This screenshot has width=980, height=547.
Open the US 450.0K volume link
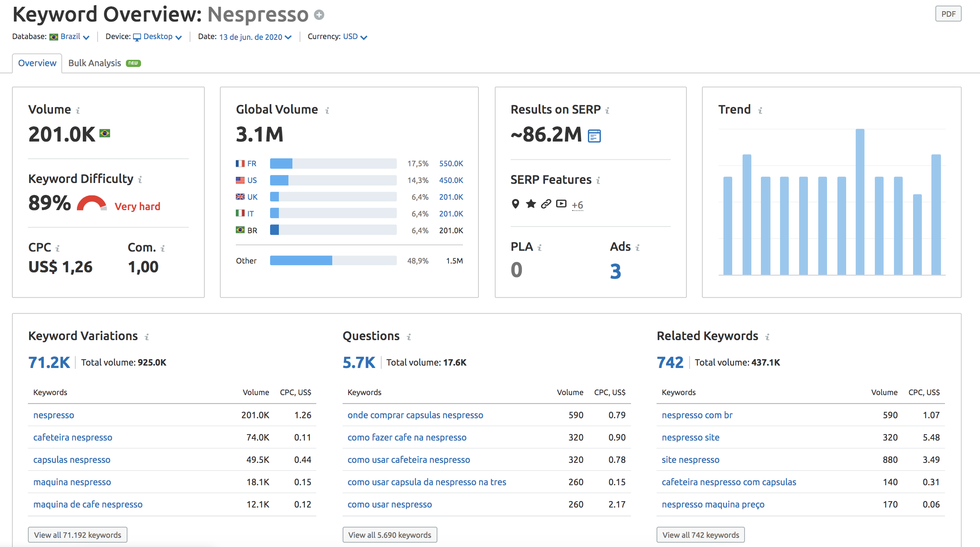pos(451,180)
